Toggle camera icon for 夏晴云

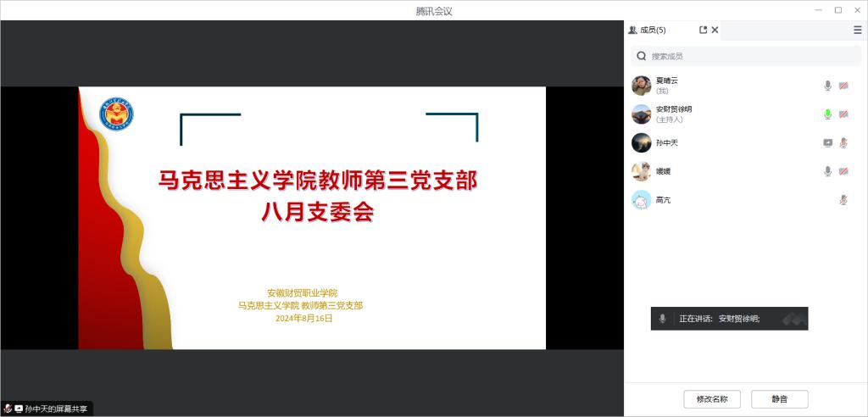pos(843,86)
